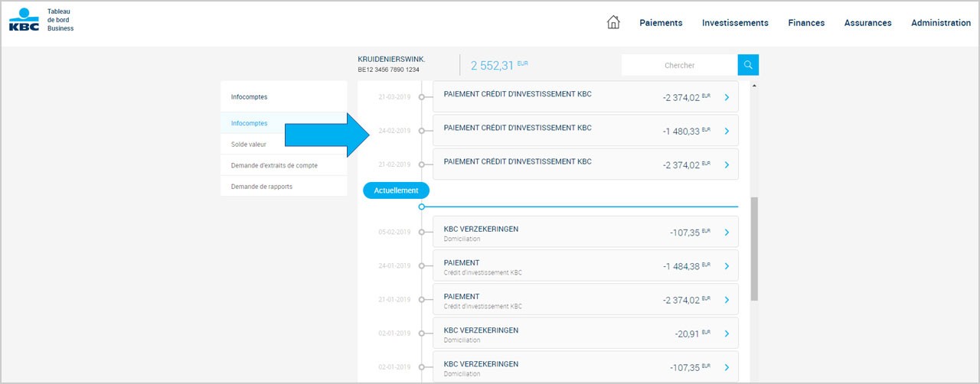Viewport: 980px width, 384px height.
Task: Click the account balance 2 552,31 EUR
Action: click(x=499, y=66)
